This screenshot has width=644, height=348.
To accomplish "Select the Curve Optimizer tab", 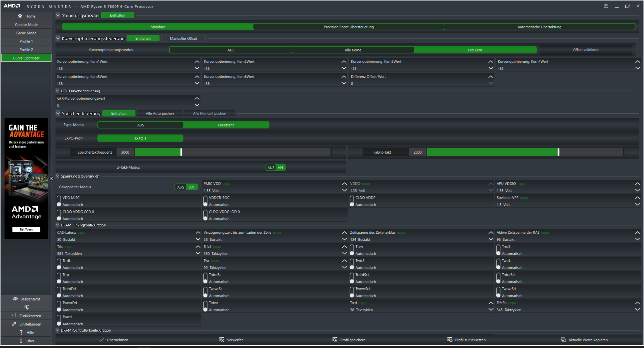I will point(26,58).
